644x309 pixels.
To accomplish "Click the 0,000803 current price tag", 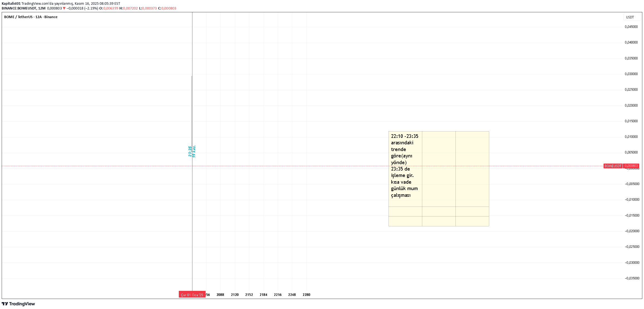I will click(631, 166).
